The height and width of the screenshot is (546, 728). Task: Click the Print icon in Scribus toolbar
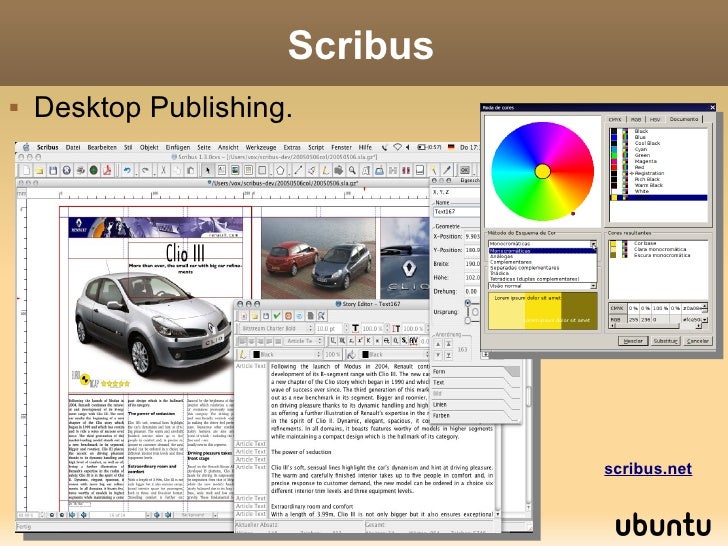[80, 170]
